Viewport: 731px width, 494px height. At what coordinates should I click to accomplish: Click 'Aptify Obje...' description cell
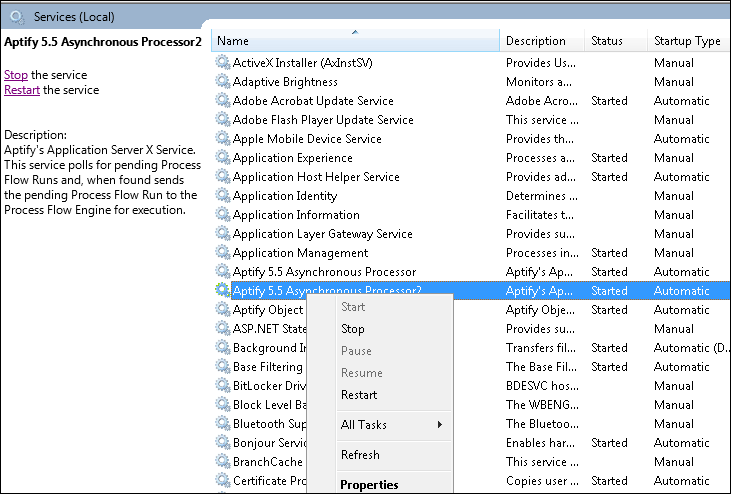coord(540,310)
